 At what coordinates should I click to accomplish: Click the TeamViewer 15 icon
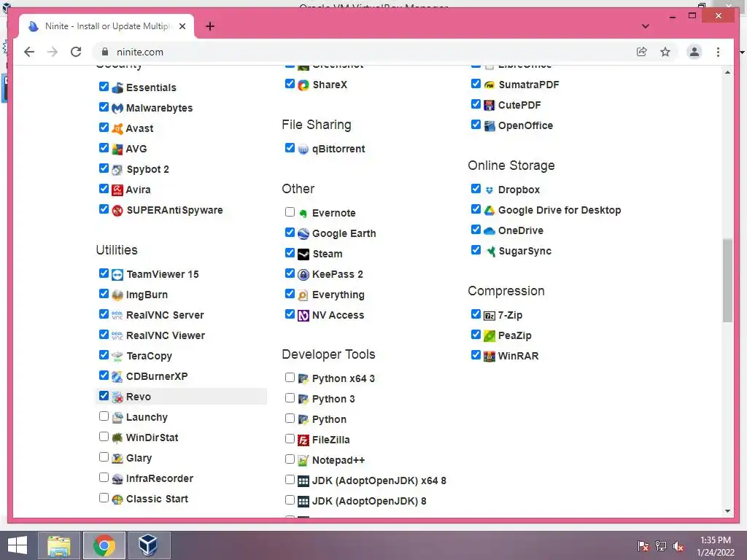click(x=117, y=275)
